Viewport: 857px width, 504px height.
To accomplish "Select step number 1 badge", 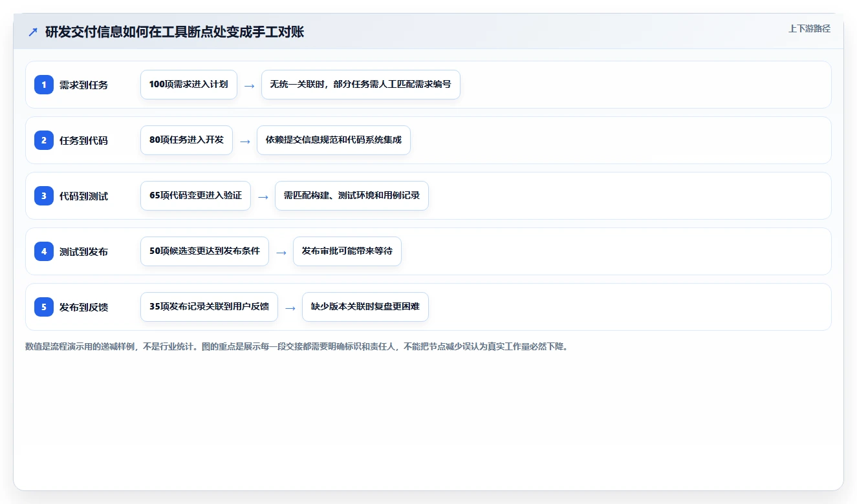I will (44, 85).
